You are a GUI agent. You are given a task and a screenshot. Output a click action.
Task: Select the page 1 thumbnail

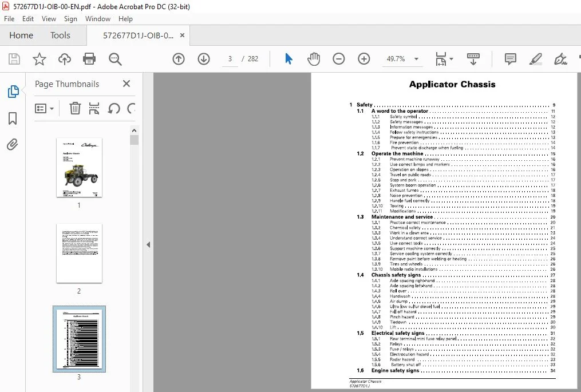pos(79,168)
